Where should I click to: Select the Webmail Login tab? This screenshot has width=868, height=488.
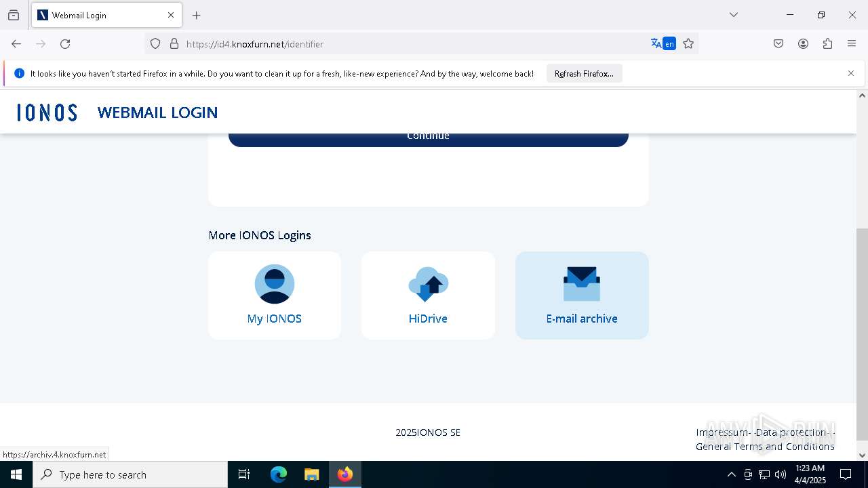(106, 15)
